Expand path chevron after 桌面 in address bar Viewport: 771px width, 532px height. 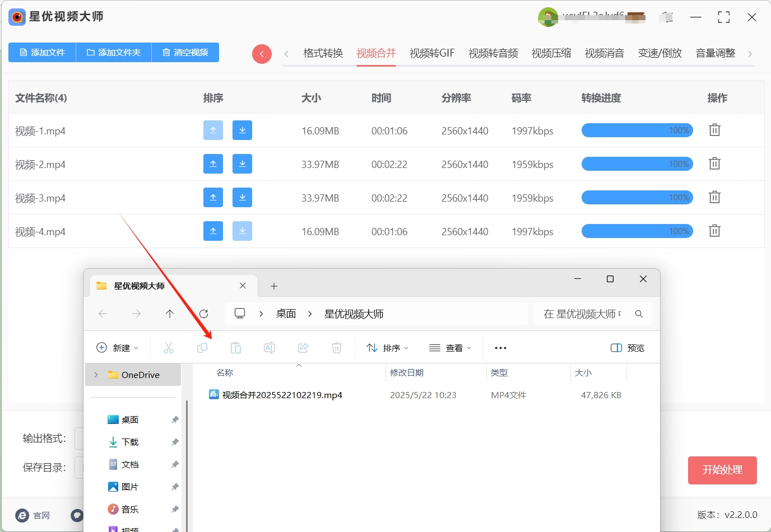coord(310,314)
